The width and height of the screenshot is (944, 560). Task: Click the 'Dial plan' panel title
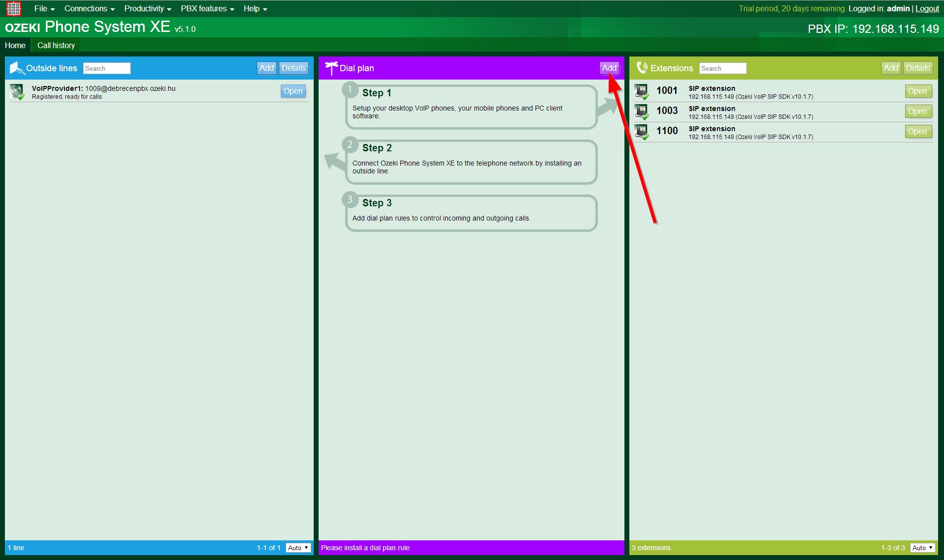[x=356, y=68]
